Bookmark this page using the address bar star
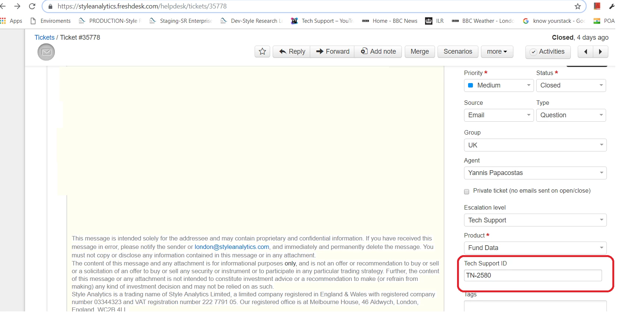The height and width of the screenshot is (332, 644). tap(578, 6)
